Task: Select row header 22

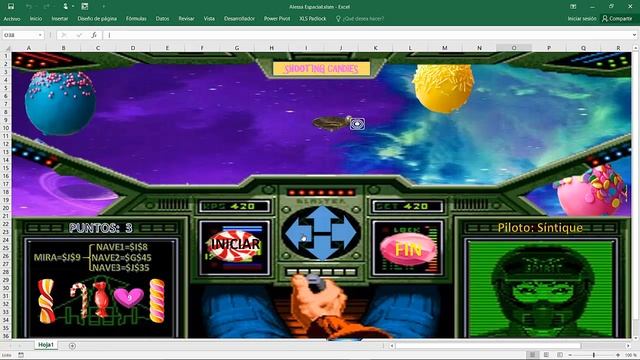Action: 6,224
